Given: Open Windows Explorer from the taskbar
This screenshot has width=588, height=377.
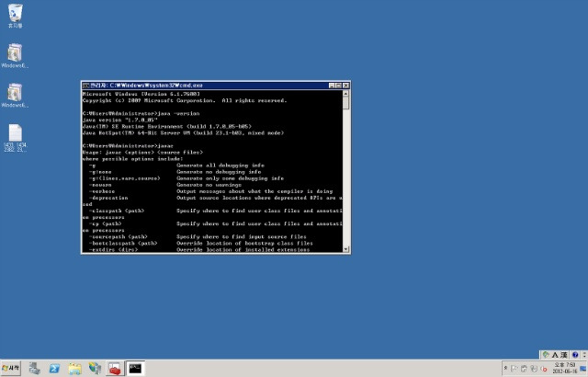Looking at the screenshot, I should 74,369.
